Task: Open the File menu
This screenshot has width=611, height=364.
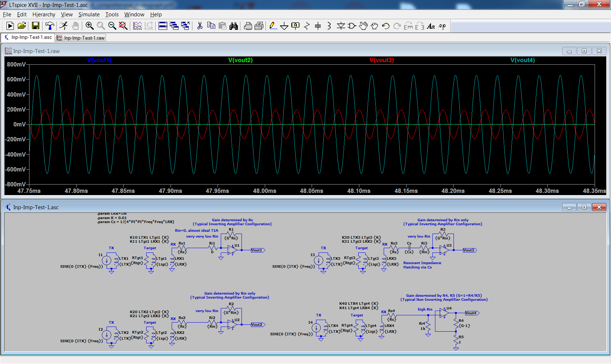Action: coord(7,14)
